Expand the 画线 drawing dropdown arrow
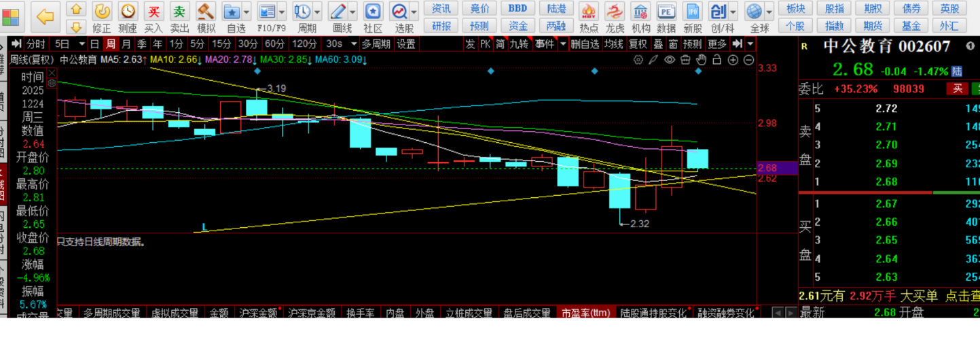This screenshot has height=340, width=980. [352, 12]
